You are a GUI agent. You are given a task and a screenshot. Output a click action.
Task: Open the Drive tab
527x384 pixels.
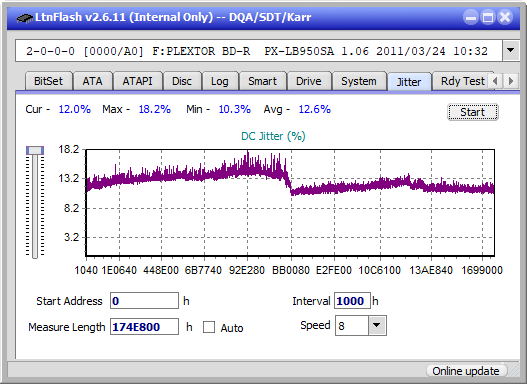point(309,81)
